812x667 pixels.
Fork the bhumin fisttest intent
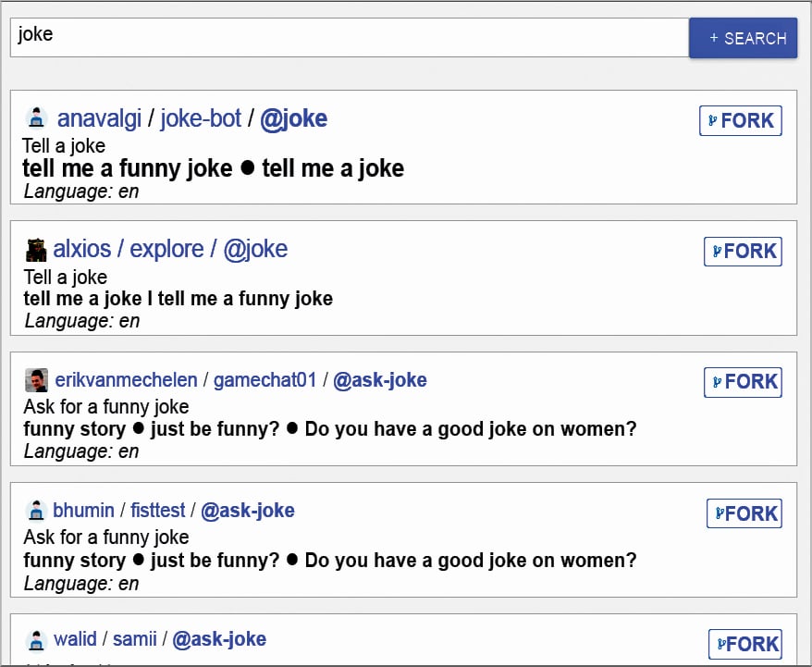pyautogui.click(x=744, y=513)
